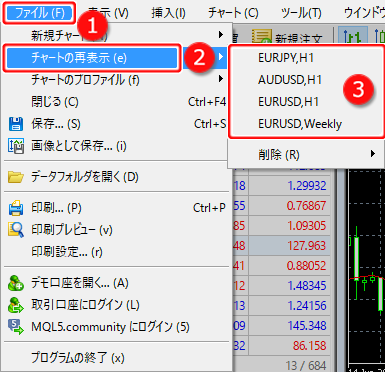Open the ツール(T) menu
This screenshot has width=385, height=372.
(301, 13)
